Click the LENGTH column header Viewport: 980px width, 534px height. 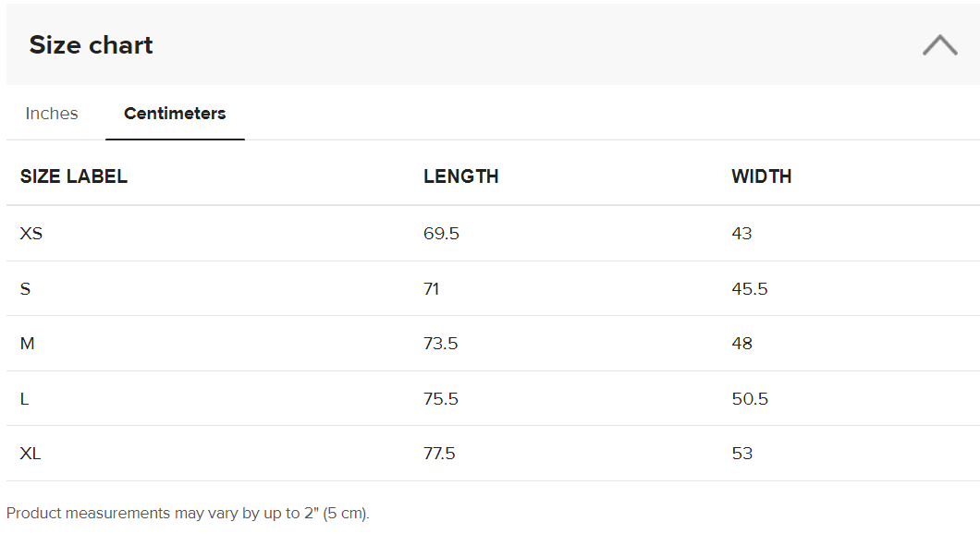(x=461, y=176)
